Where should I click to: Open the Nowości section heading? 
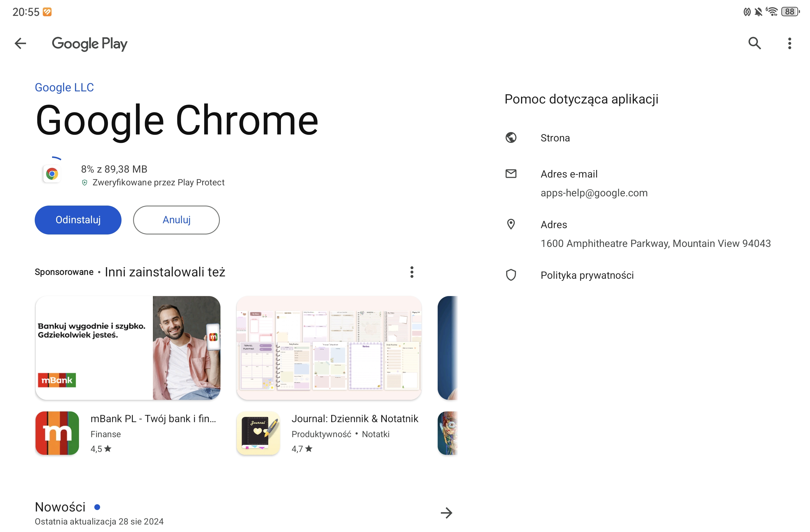click(x=60, y=507)
